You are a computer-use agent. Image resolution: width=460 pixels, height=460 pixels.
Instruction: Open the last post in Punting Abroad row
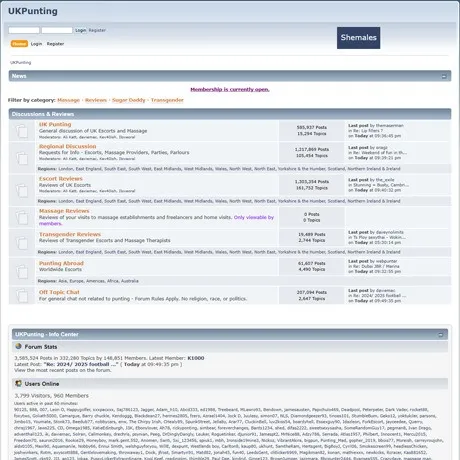pos(376,266)
